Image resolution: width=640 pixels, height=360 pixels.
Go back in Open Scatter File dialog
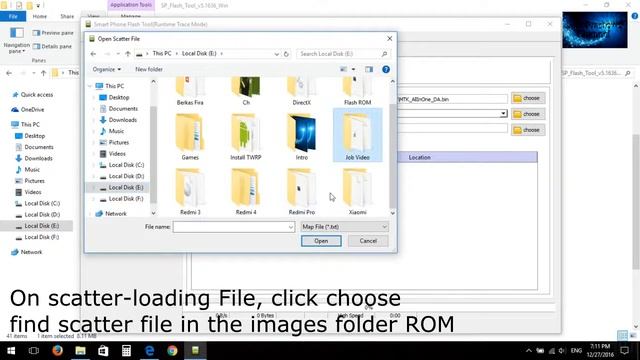93,54
